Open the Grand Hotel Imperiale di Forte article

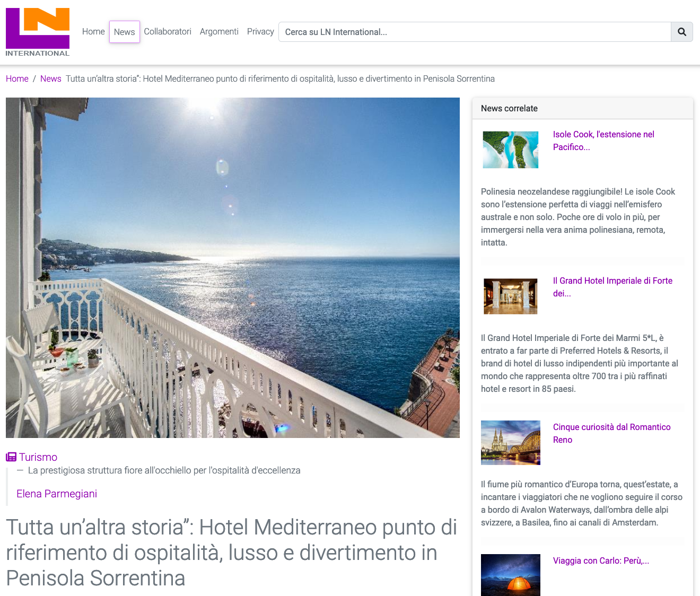(612, 287)
